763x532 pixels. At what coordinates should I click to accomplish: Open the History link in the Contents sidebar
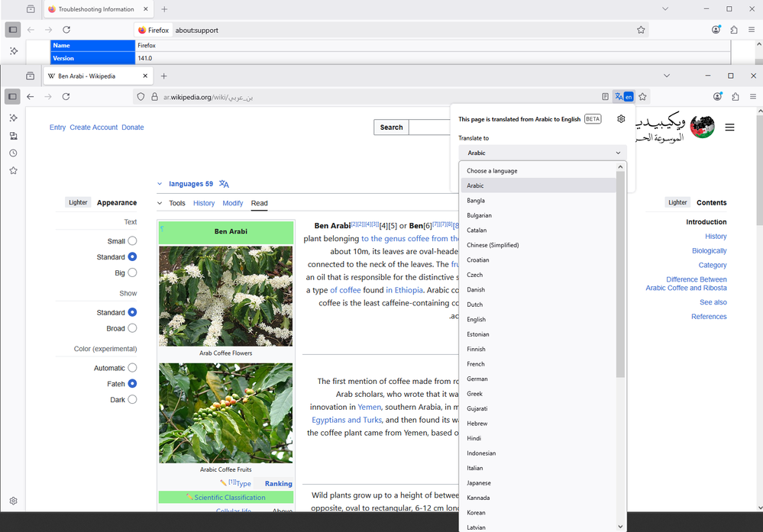(716, 237)
